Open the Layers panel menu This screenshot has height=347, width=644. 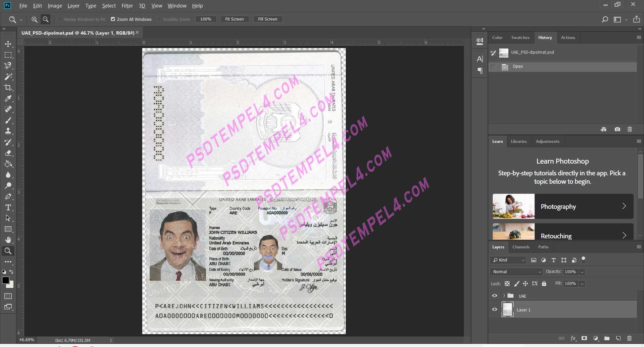coord(639,247)
